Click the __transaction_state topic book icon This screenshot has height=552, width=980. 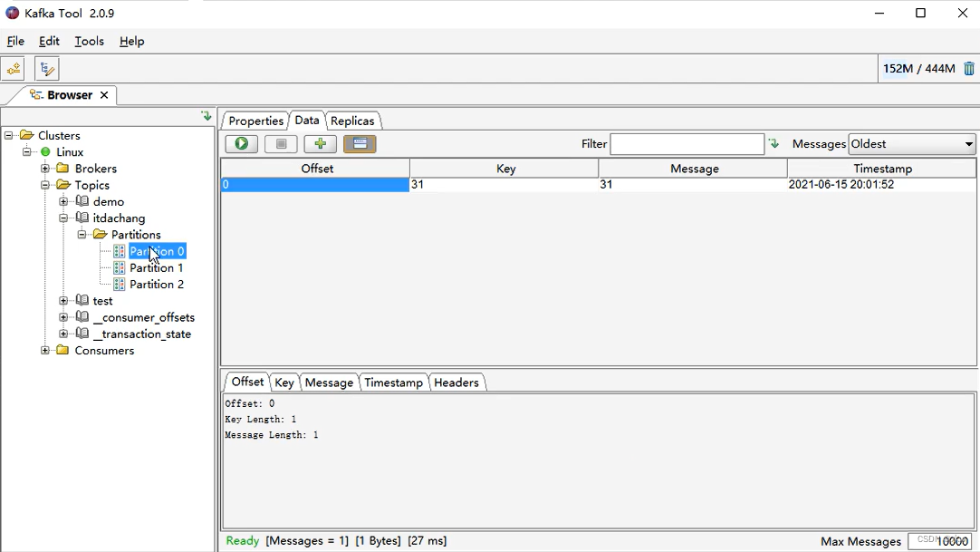[82, 334]
